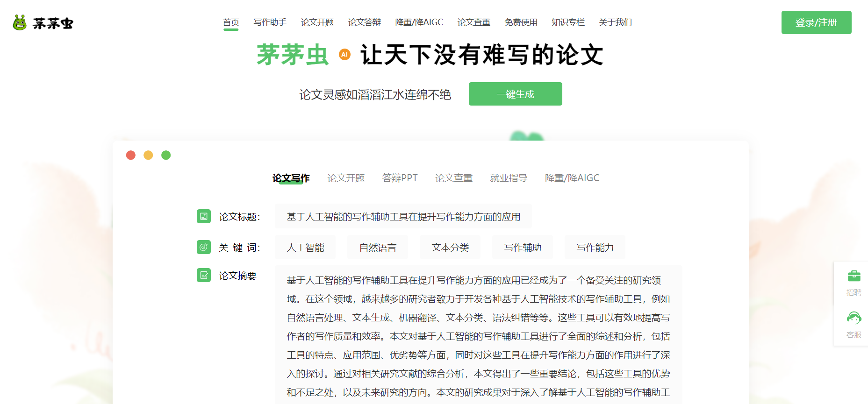Switch to the 论文开题 tab
The image size is (868, 404).
(x=346, y=178)
